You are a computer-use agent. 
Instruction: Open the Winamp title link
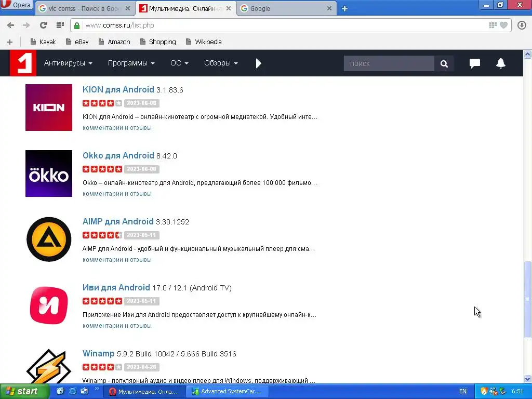click(98, 353)
